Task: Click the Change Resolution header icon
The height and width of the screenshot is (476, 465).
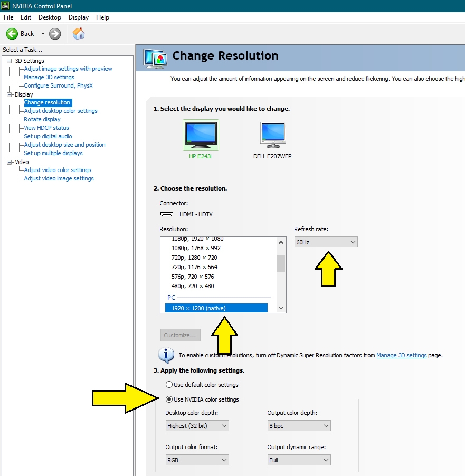Action: point(156,58)
